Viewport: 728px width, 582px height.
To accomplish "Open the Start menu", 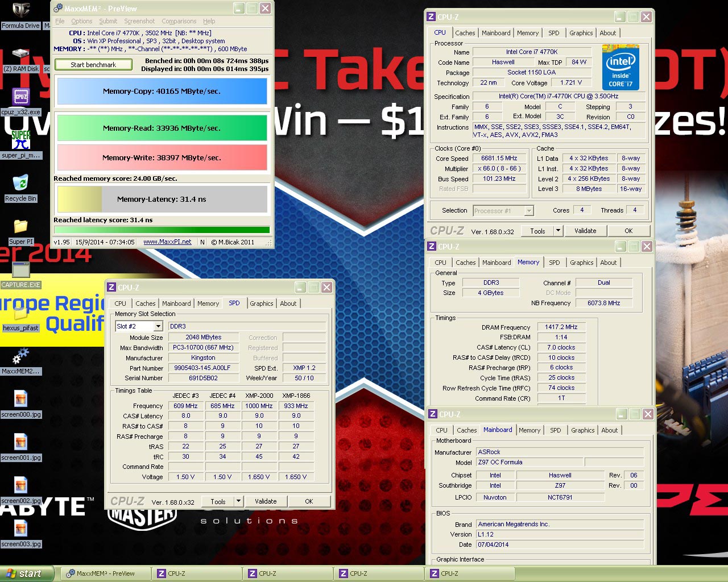I will pos(27,573).
